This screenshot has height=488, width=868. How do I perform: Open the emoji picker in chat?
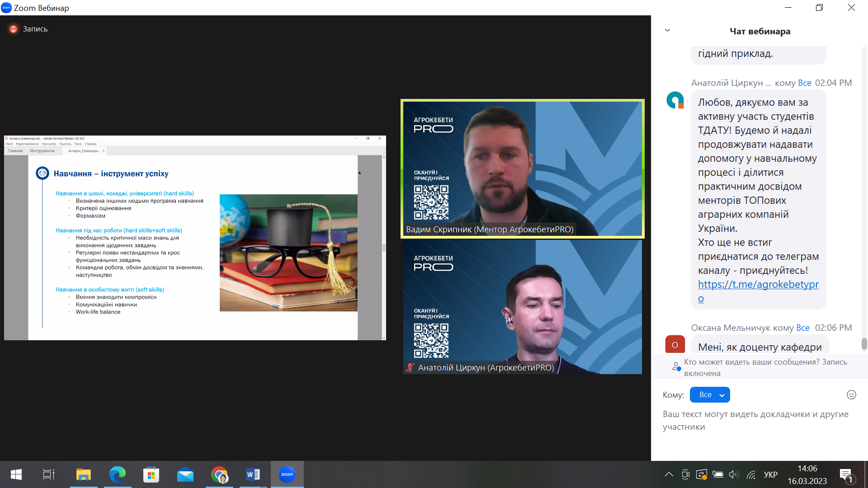(x=851, y=394)
